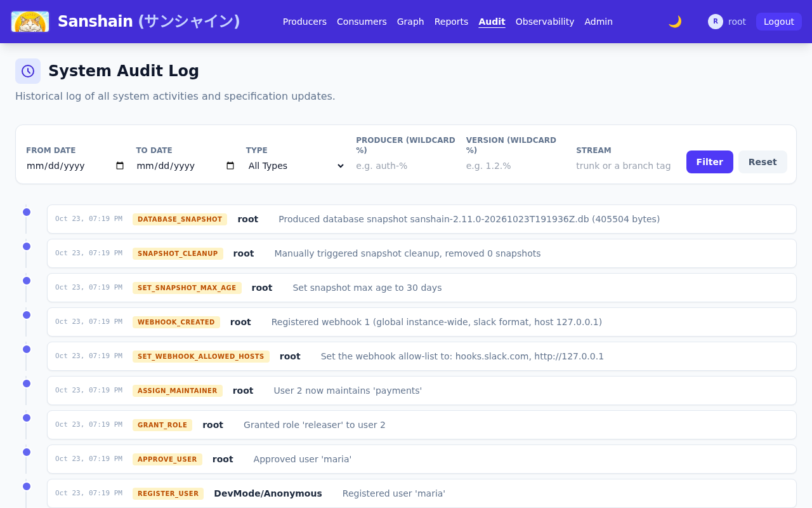
Task: Click the From Date input field
Action: pos(75,166)
